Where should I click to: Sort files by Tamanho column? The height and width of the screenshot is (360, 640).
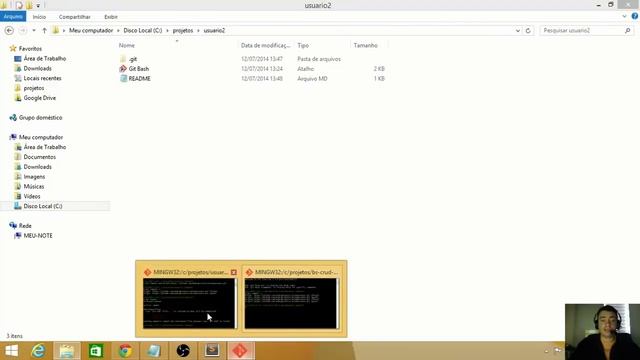(x=365, y=45)
